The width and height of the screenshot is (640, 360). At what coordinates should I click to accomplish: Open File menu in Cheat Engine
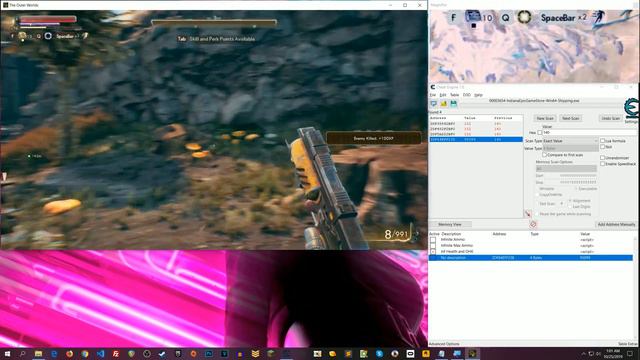click(433, 95)
